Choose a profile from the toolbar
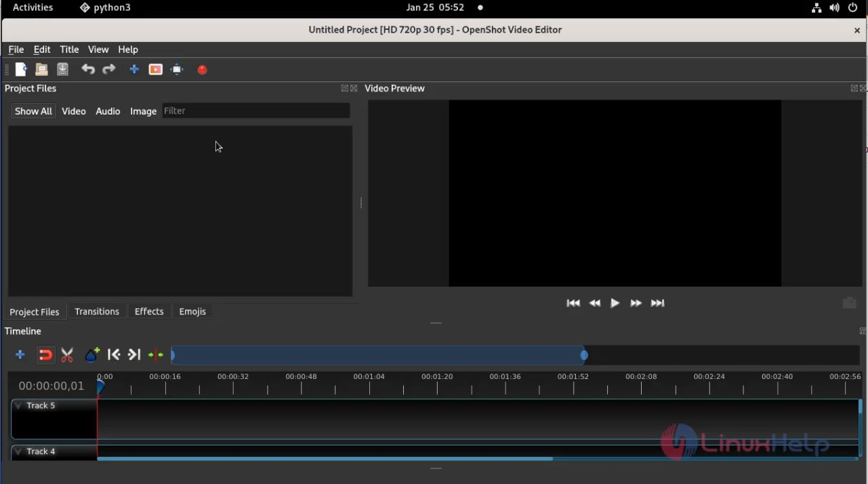868x484 pixels. [x=156, y=69]
